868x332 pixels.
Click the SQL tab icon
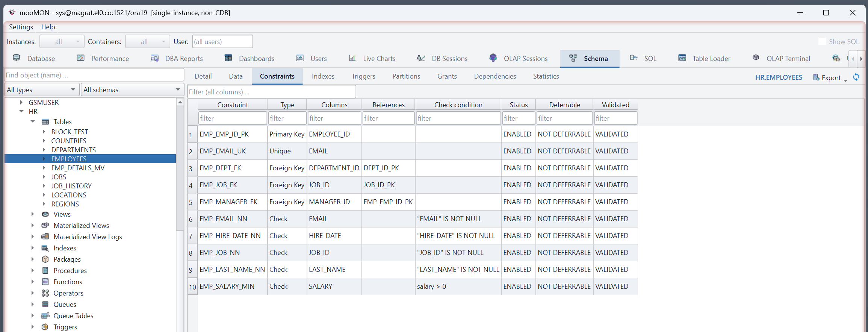(x=634, y=58)
